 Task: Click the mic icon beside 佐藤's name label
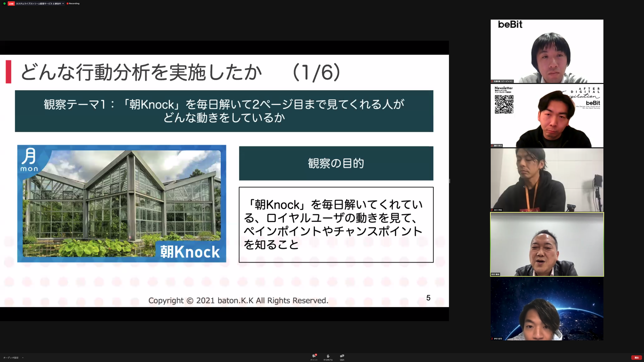492,81
